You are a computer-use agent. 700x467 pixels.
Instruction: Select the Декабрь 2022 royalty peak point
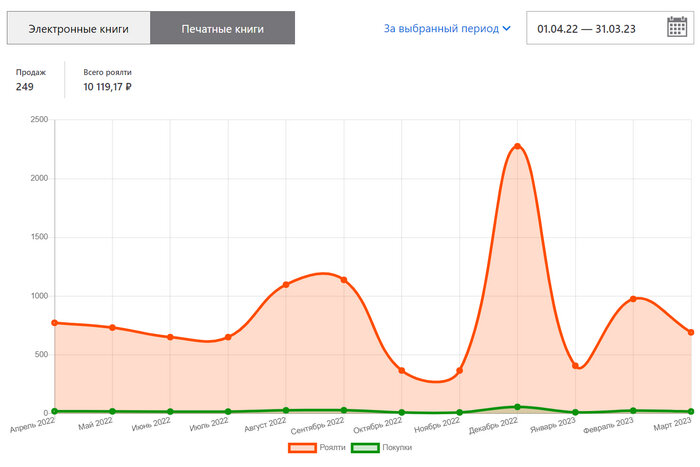point(517,146)
